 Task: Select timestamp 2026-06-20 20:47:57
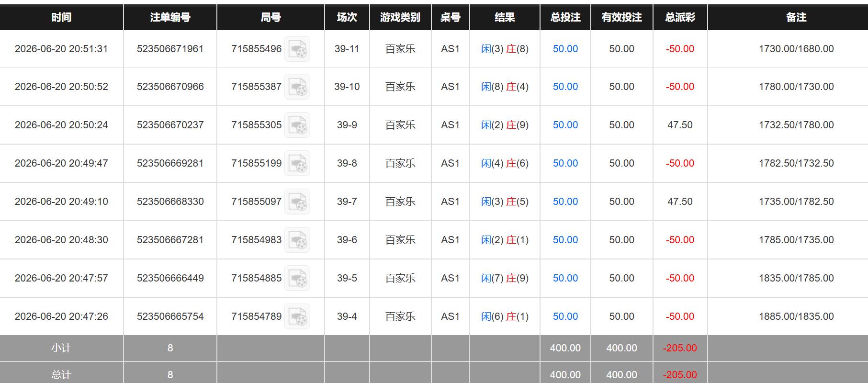pyautogui.click(x=61, y=278)
